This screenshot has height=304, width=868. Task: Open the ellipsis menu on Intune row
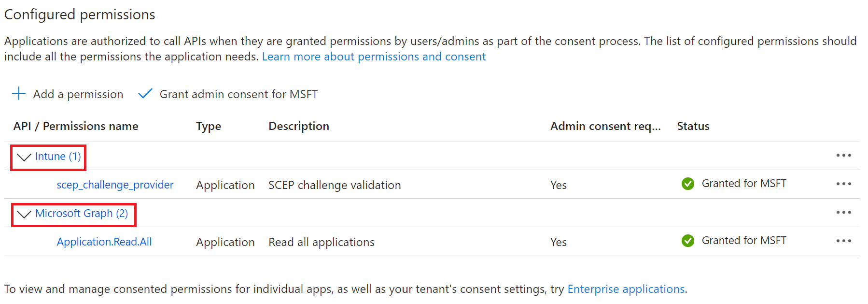[843, 156]
